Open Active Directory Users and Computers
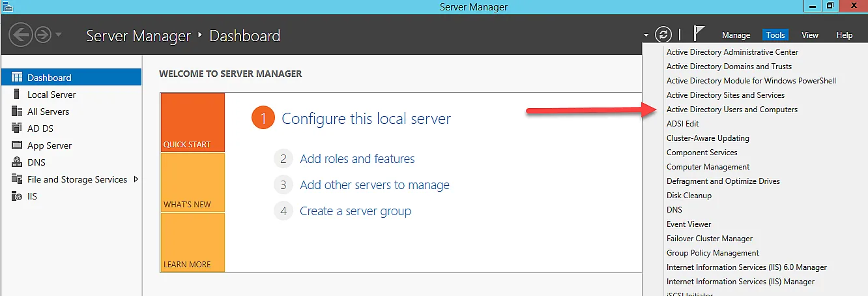868x296 pixels. (732, 110)
